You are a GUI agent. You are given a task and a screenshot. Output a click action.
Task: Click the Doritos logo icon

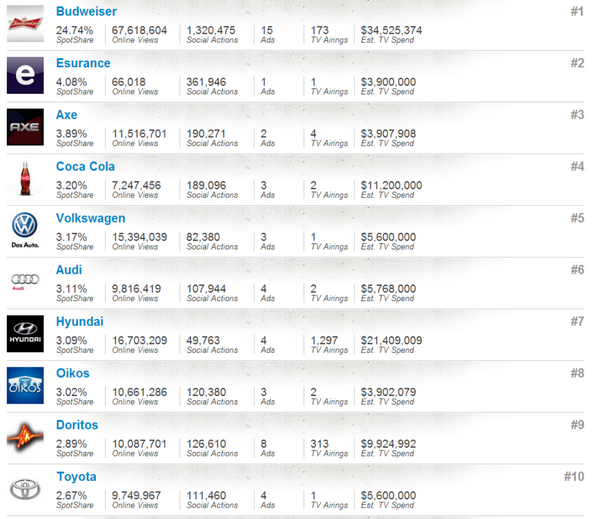[x=25, y=438]
